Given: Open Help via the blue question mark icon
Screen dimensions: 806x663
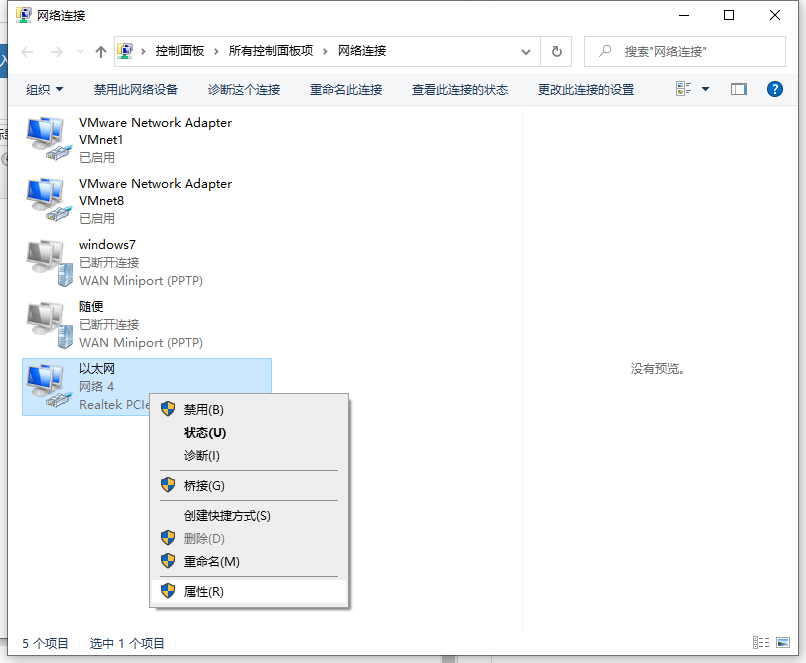Looking at the screenshot, I should point(775,89).
